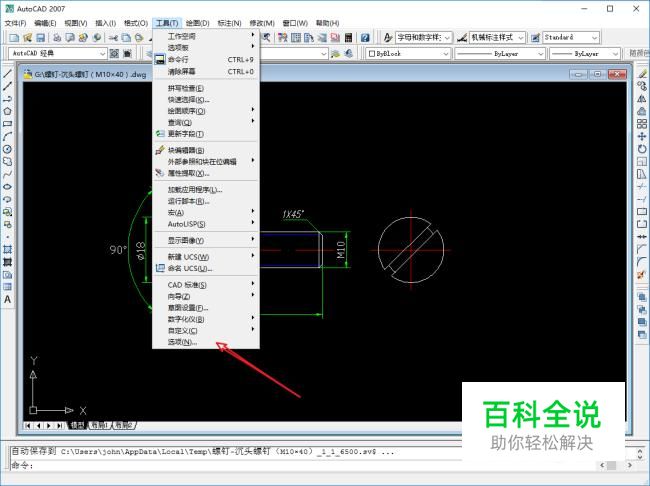Viewport: 650px width, 486px height.
Task: Minimize the drawing document window
Action: click(x=578, y=74)
